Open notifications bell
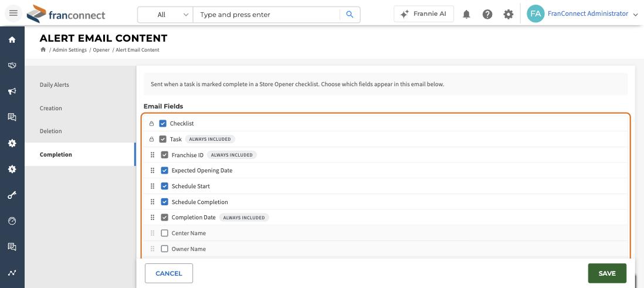644x288 pixels. [466, 15]
